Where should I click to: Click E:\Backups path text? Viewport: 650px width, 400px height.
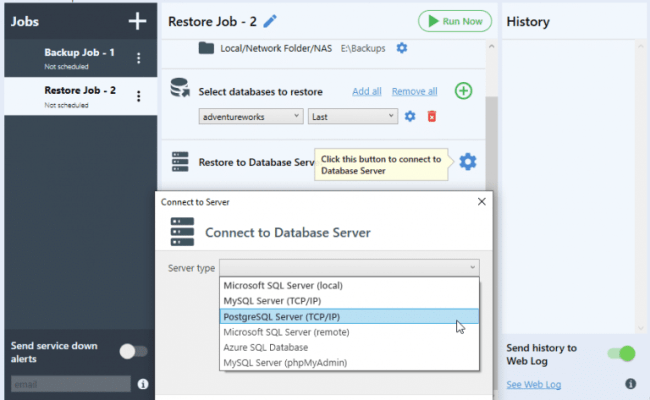363,48
